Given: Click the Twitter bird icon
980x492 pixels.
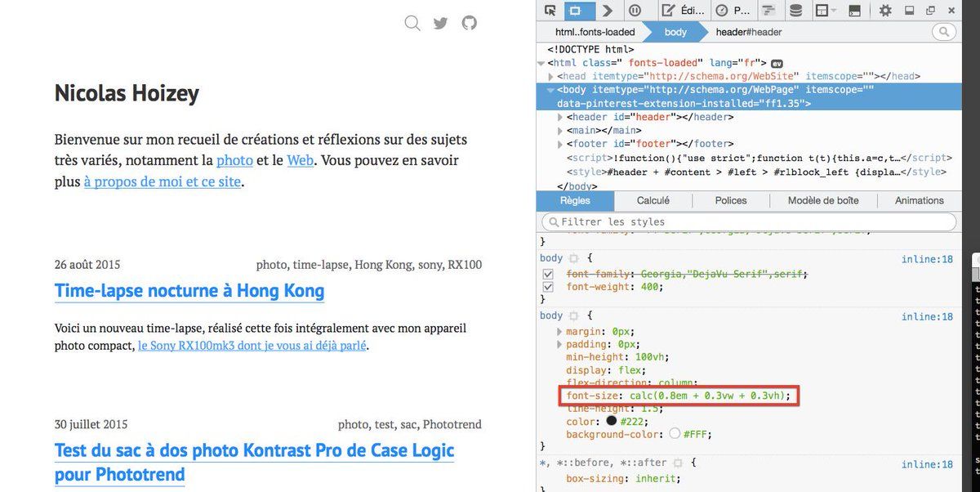Looking at the screenshot, I should coord(441,23).
